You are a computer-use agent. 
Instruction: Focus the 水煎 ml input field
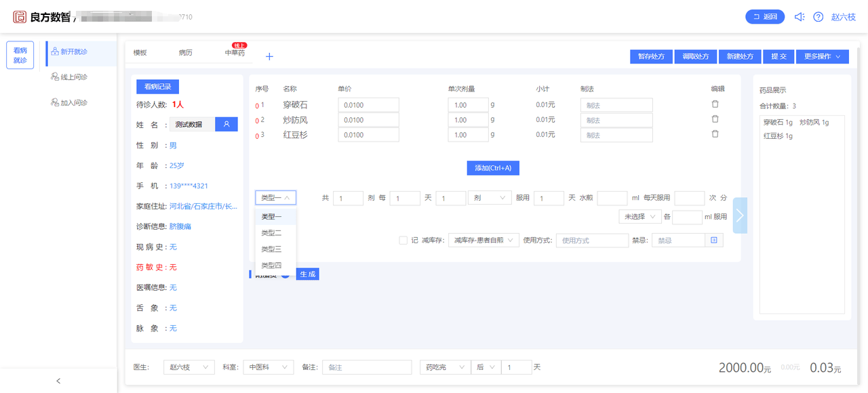[x=612, y=198]
